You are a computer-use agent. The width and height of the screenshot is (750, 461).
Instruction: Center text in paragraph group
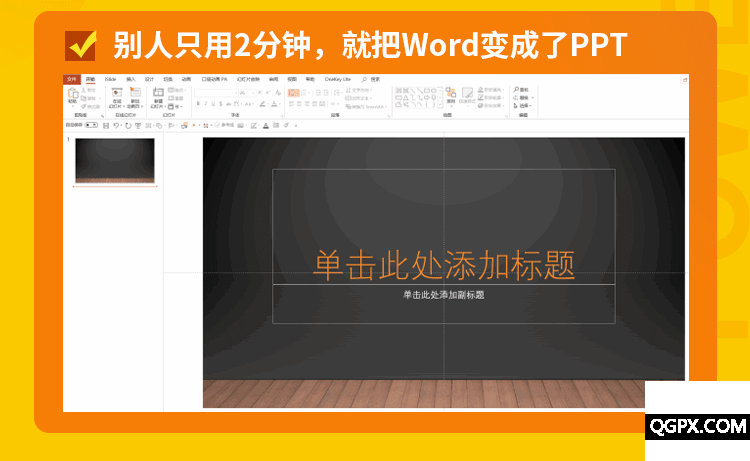pos(299,104)
